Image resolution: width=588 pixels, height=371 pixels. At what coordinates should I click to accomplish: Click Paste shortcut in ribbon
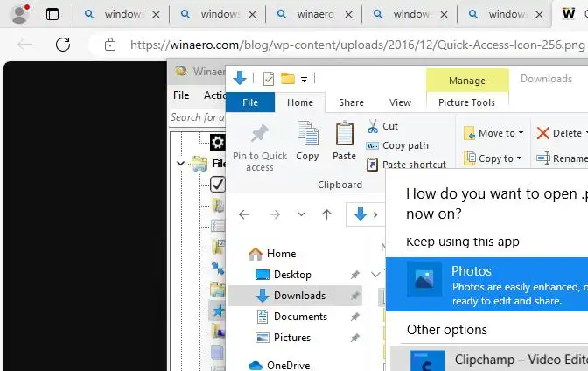406,164
